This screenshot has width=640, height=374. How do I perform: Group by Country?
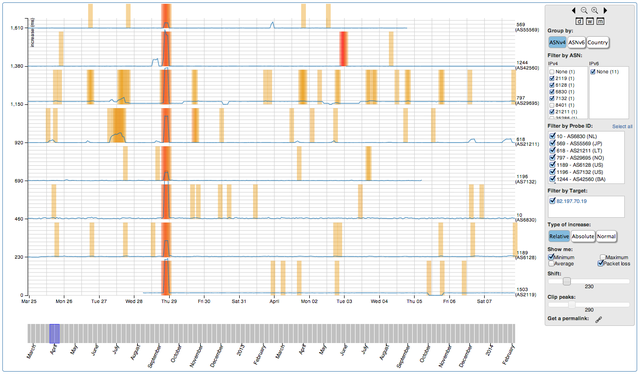[x=598, y=42]
